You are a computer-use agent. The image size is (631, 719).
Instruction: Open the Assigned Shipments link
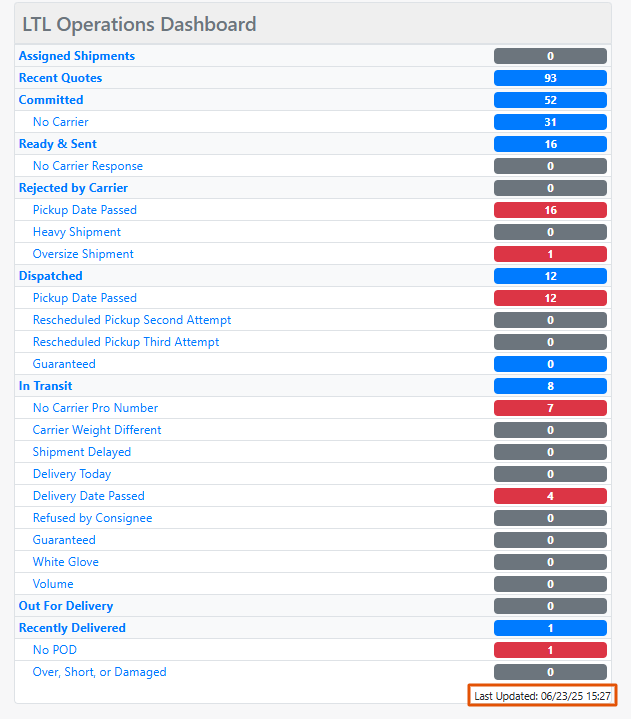[77, 56]
